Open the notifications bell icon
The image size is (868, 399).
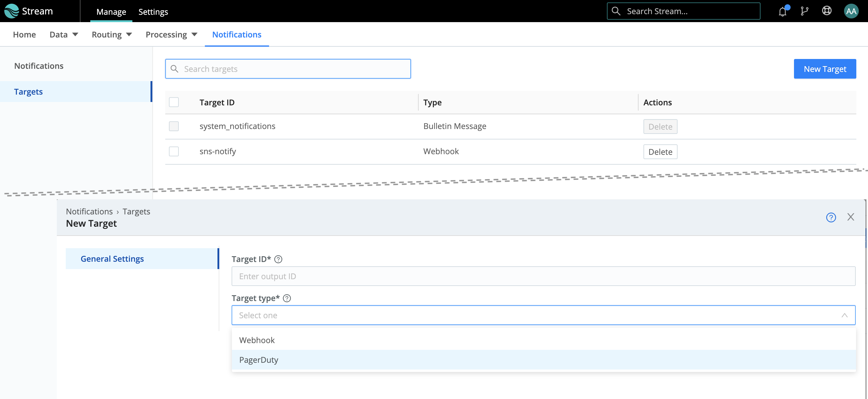[782, 11]
